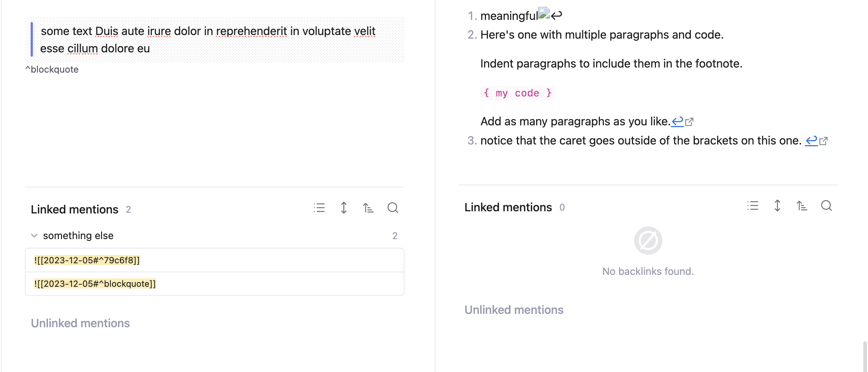Jump back from footnote 2 via return arrow
The image size is (868, 372).
tap(677, 121)
